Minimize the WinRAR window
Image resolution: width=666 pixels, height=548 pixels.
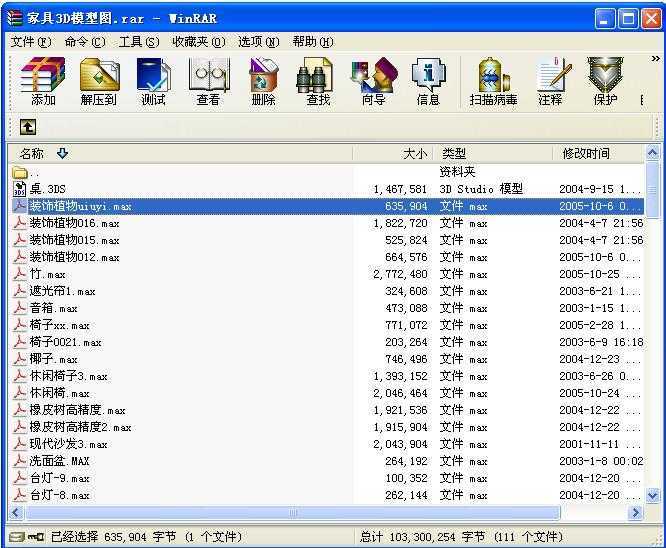[x=605, y=19]
